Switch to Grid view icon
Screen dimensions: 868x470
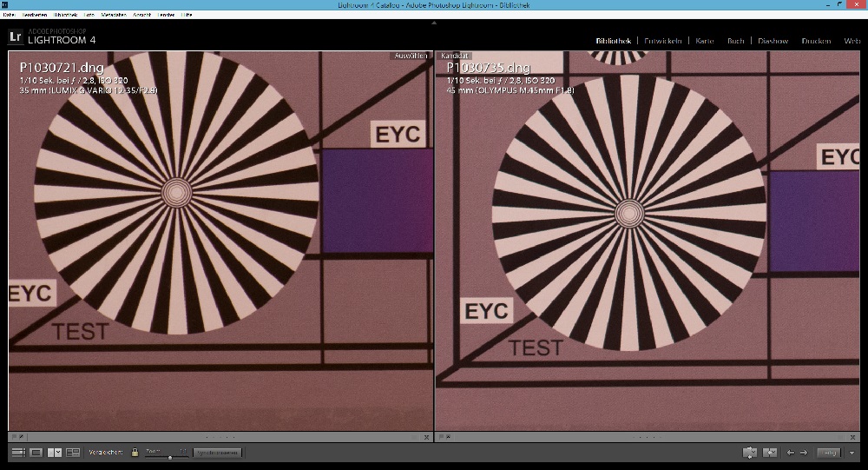pyautogui.click(x=18, y=453)
